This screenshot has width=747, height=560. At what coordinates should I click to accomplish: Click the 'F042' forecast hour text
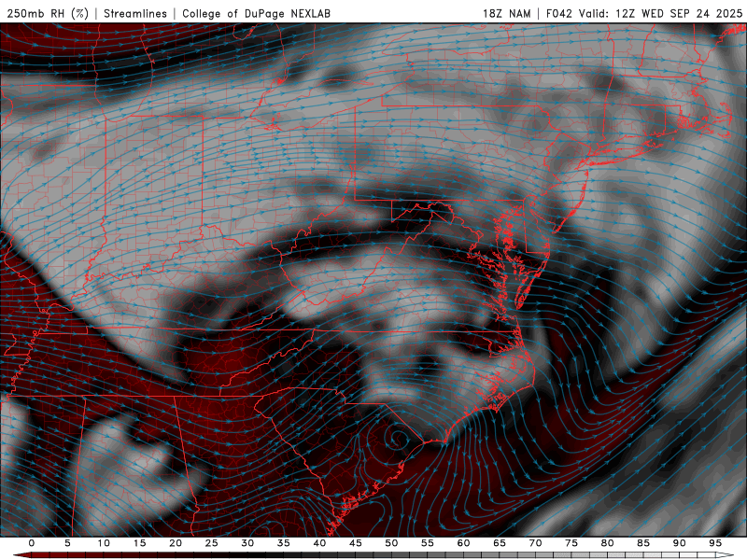558,13
